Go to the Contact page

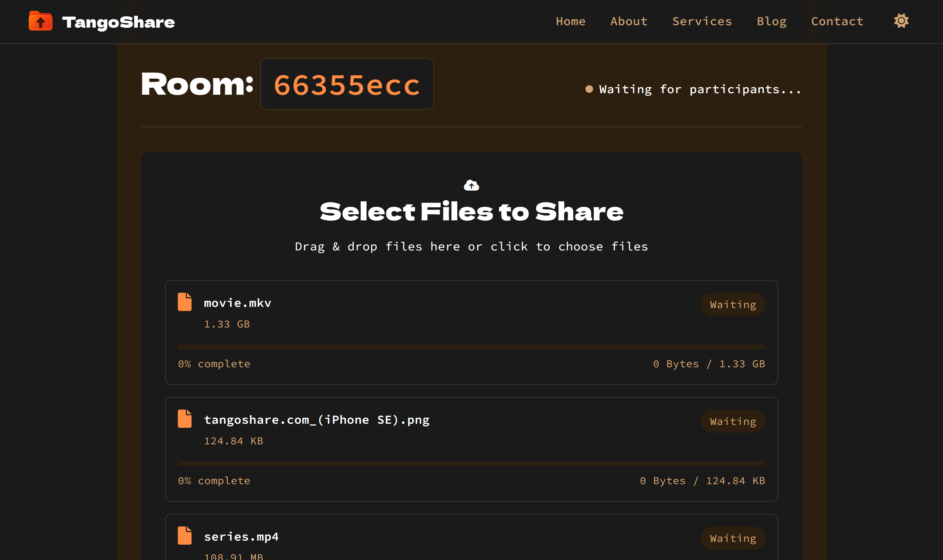837,21
